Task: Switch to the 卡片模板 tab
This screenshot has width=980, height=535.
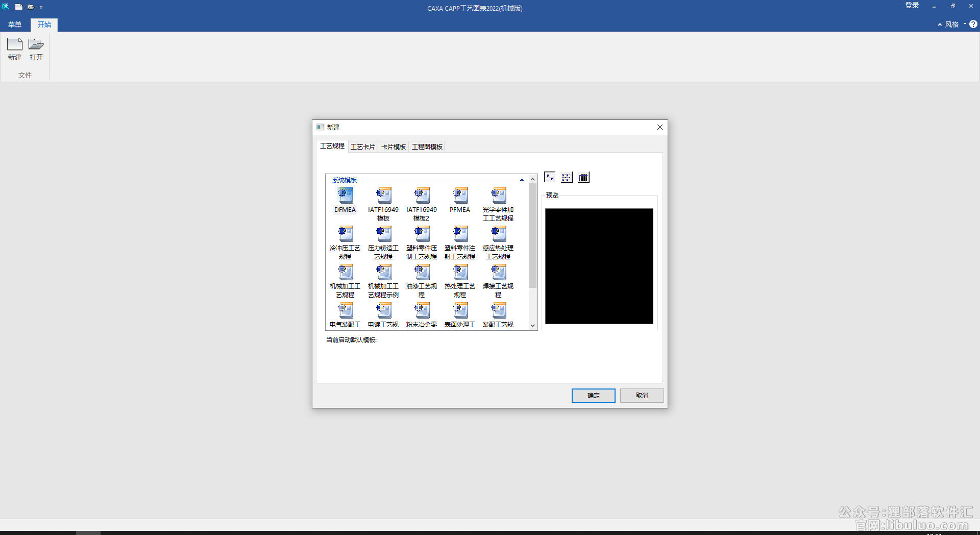Action: [394, 147]
